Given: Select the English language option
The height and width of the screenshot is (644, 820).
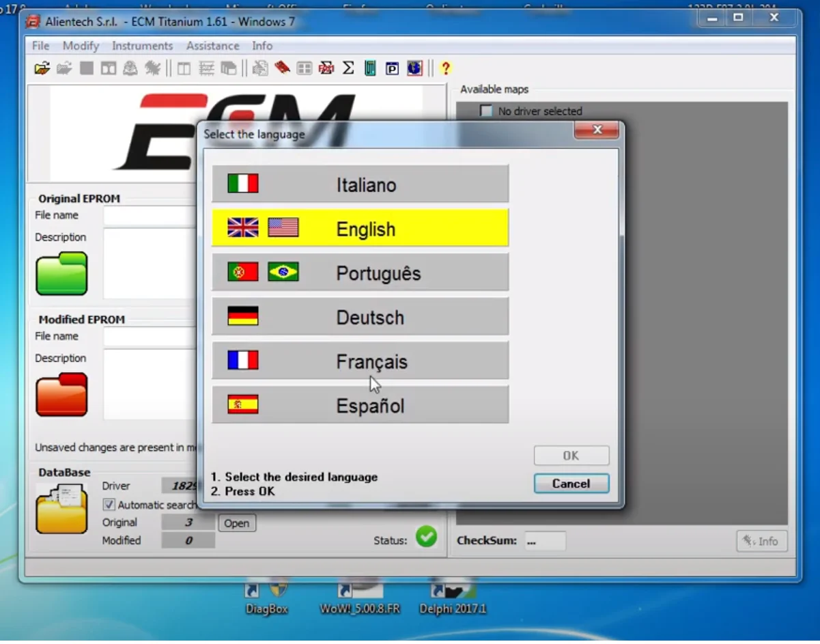Looking at the screenshot, I should (360, 228).
